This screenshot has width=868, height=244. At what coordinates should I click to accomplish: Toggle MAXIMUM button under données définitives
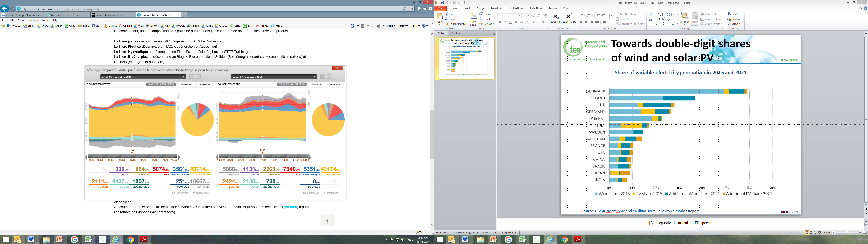(x=205, y=84)
